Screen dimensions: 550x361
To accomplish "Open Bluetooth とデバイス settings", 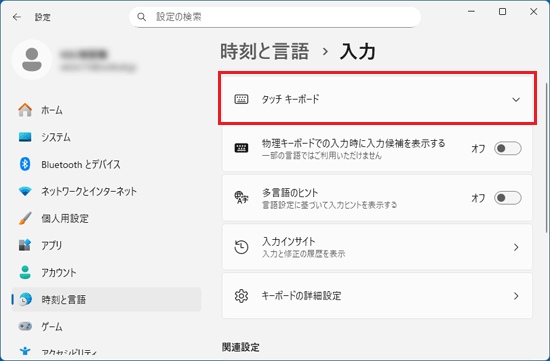I will click(x=106, y=164).
